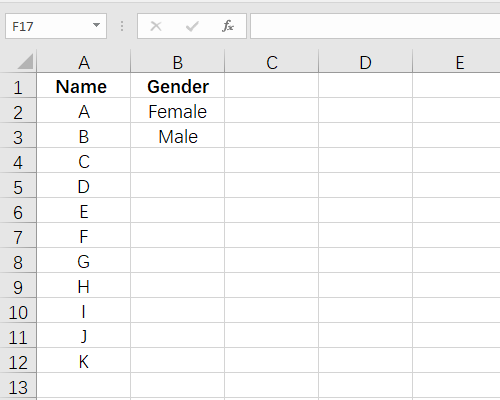Click the formula bar options dots handle
The height and width of the screenshot is (400, 500).
pyautogui.click(x=122, y=26)
